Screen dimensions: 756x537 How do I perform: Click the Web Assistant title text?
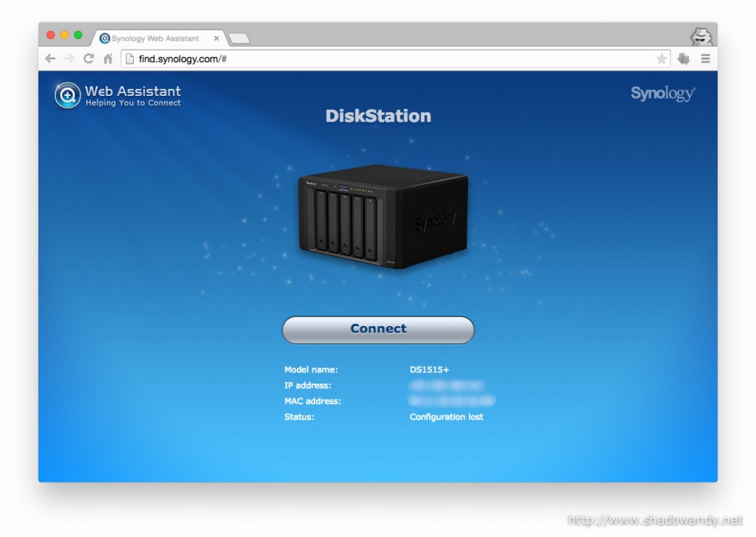pyautogui.click(x=133, y=91)
